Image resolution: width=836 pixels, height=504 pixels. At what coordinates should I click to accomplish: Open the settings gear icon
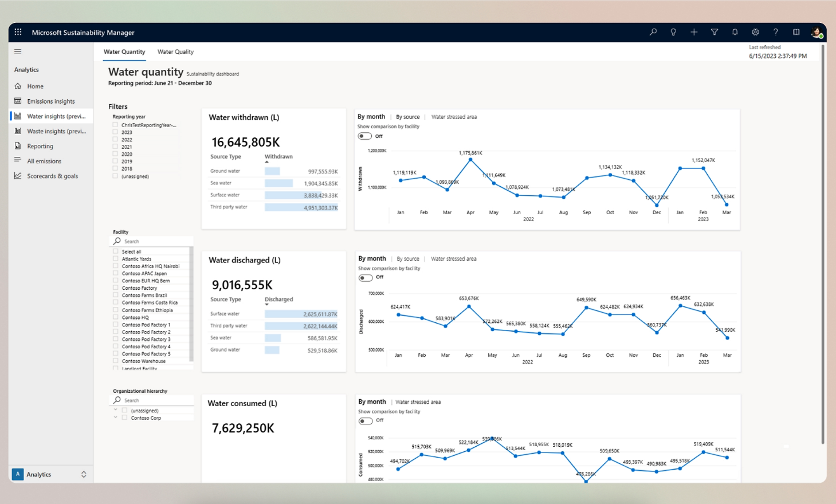click(x=755, y=32)
